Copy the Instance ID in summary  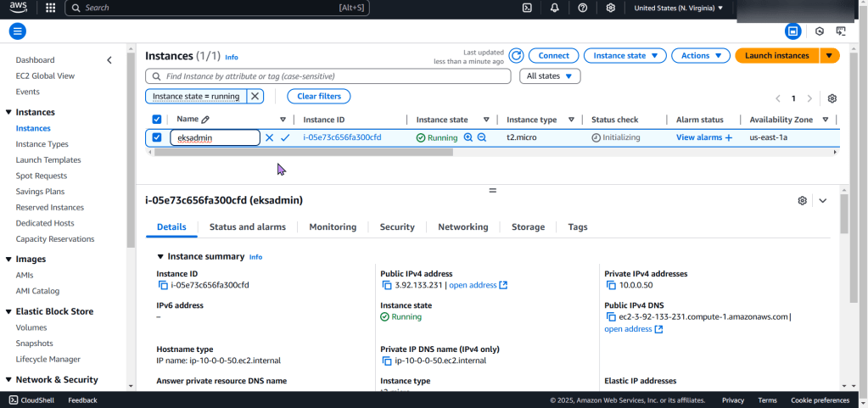162,286
